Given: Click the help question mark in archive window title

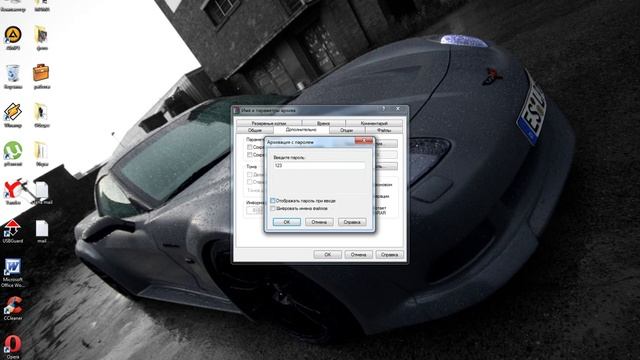Looking at the screenshot, I should click(x=384, y=109).
